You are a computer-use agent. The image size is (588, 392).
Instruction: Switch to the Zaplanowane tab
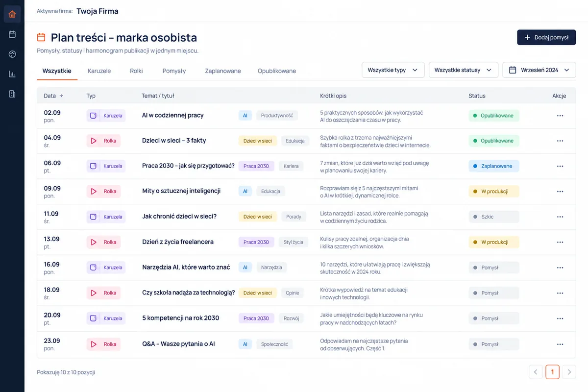point(223,71)
